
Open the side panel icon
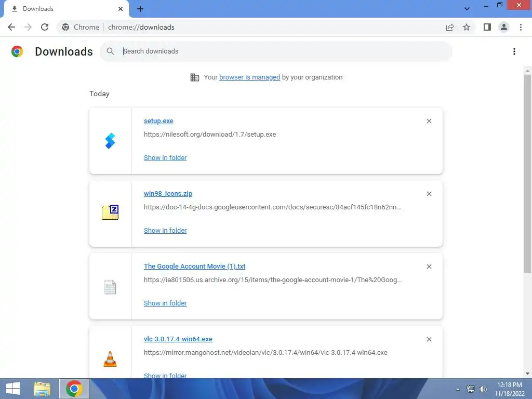pos(487,27)
